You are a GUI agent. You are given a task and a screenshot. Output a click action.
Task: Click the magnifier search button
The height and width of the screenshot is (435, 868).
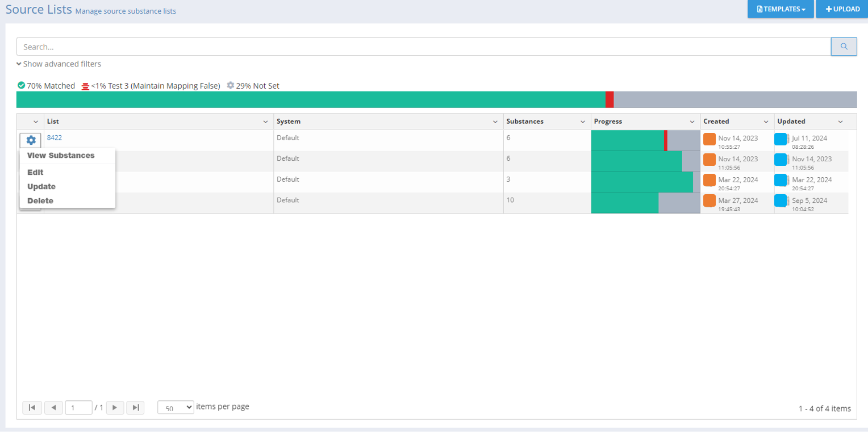point(844,47)
